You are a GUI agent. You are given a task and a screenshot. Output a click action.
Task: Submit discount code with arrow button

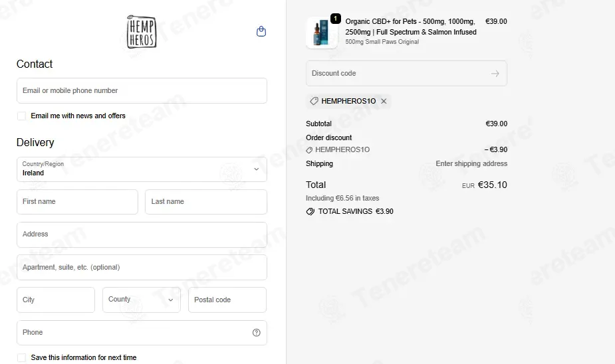[x=495, y=73]
